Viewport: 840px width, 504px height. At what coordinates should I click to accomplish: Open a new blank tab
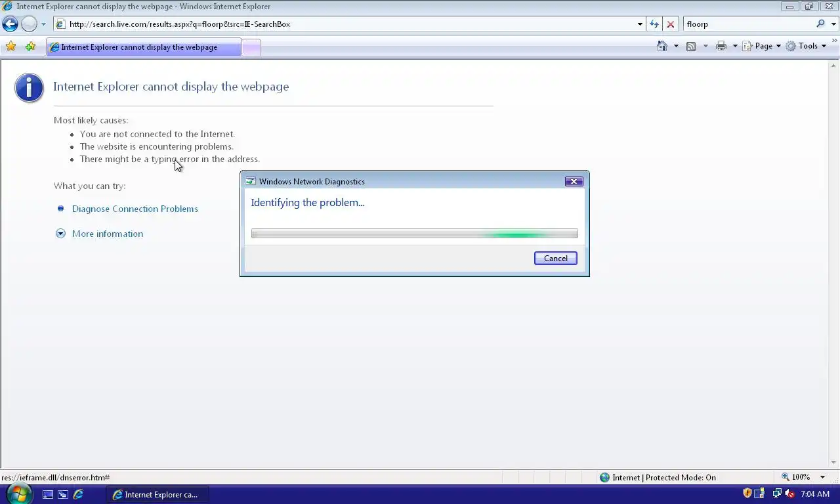(251, 47)
